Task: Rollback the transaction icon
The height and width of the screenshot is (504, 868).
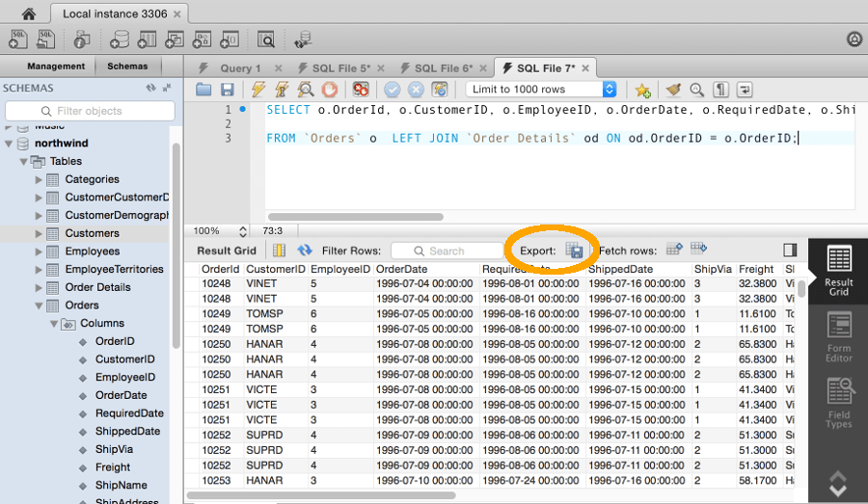Action: coord(416,89)
